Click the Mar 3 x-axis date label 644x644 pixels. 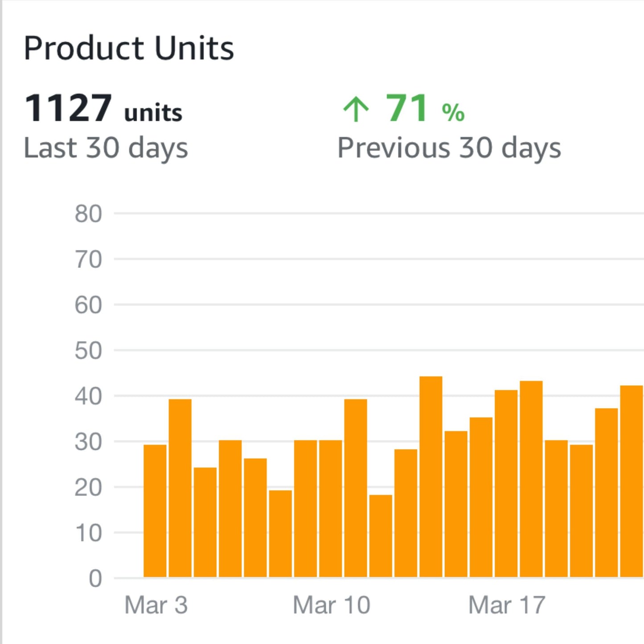click(156, 605)
